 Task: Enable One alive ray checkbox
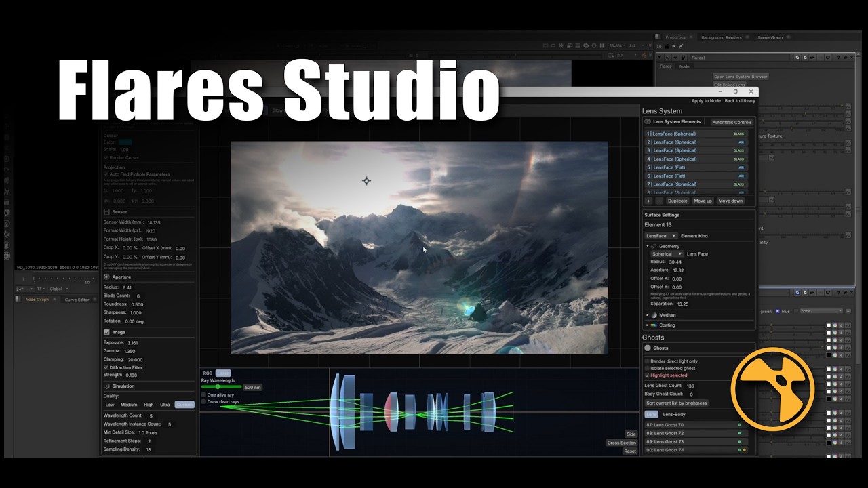tap(204, 394)
